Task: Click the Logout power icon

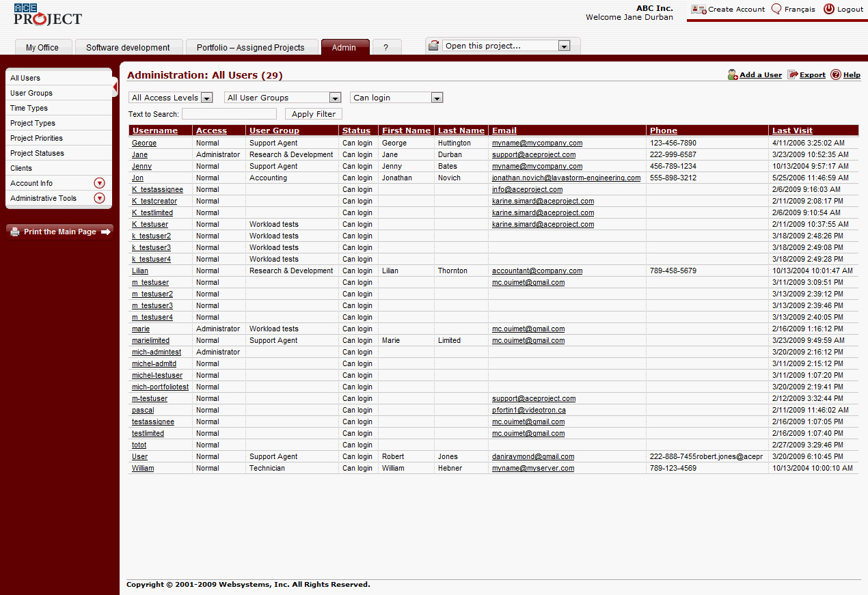Action: (x=829, y=9)
